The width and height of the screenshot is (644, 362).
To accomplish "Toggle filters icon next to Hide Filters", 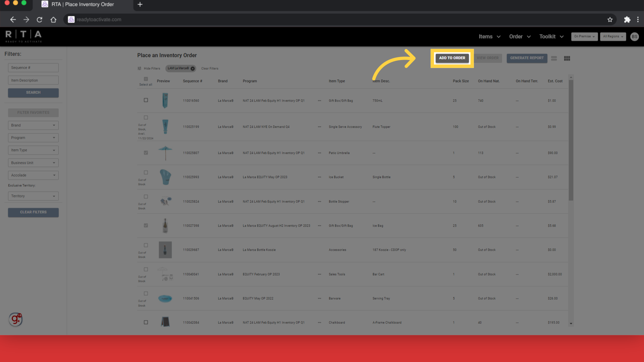I will coord(139,68).
